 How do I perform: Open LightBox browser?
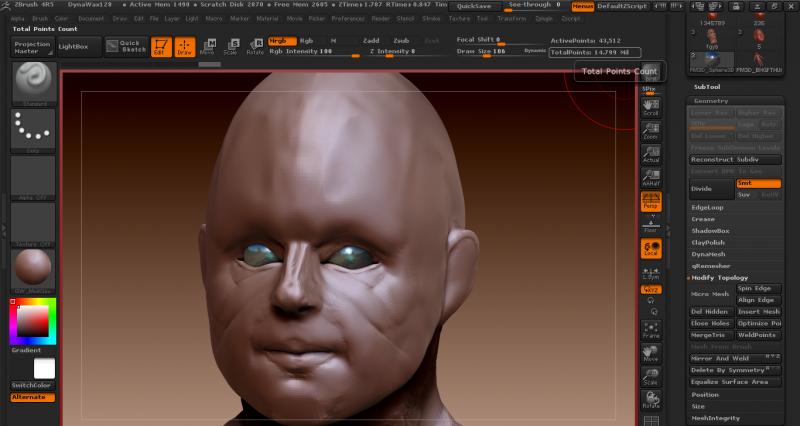click(79, 47)
